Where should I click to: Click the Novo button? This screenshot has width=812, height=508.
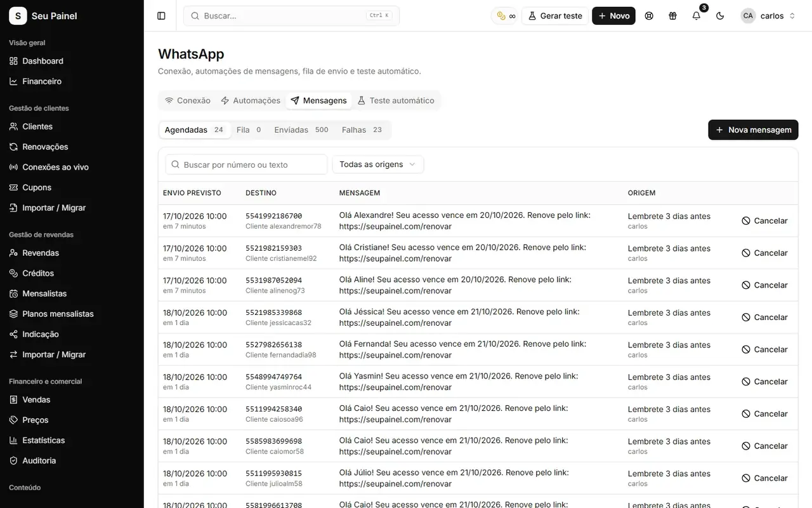[613, 16]
